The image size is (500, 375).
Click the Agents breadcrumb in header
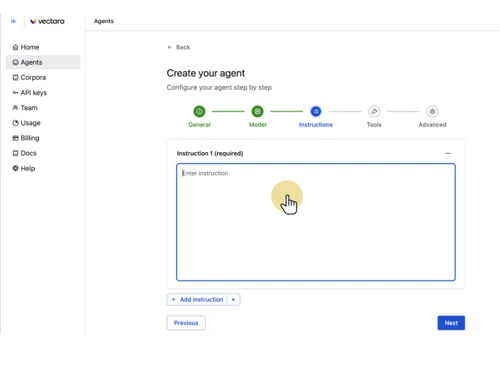point(104,21)
